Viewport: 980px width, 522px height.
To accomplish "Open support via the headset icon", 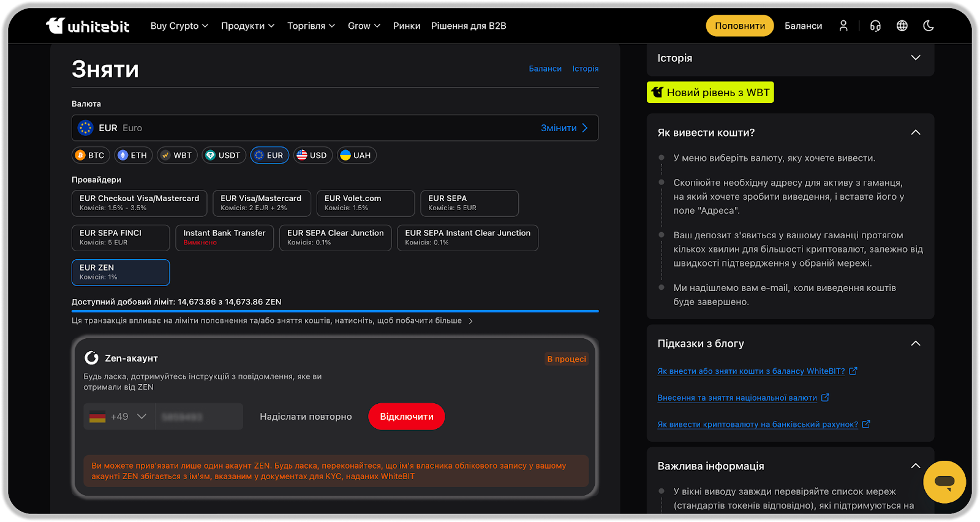I will [x=875, y=26].
